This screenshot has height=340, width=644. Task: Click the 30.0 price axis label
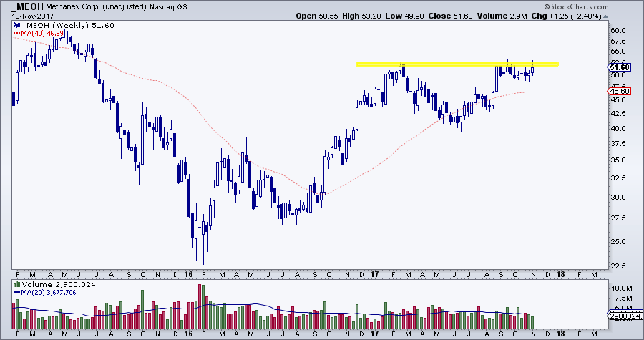click(618, 197)
